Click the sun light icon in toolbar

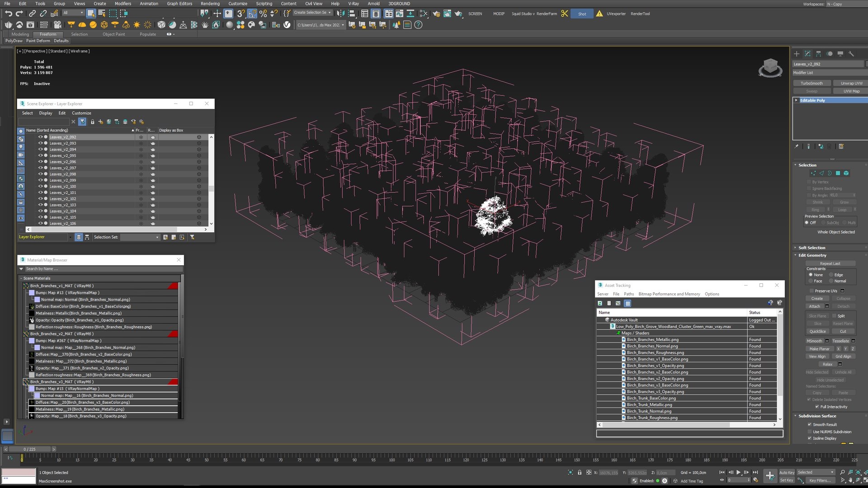[x=137, y=25]
